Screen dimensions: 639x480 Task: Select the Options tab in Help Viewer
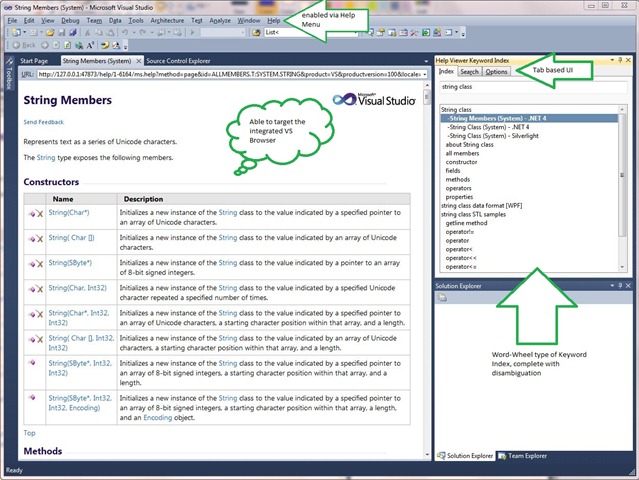coord(496,72)
